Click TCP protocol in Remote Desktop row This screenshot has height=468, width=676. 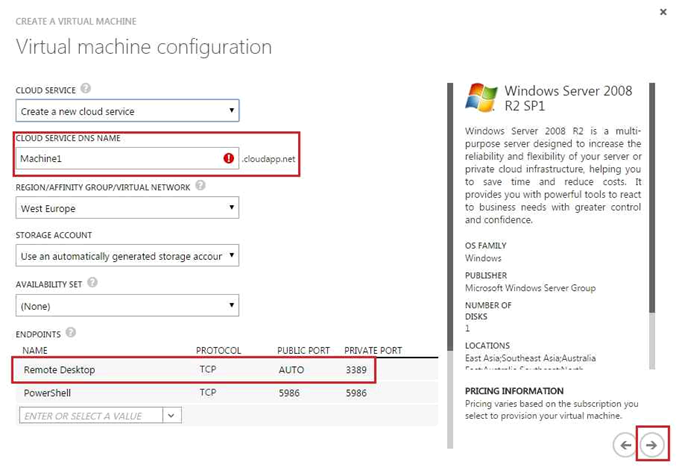pyautogui.click(x=208, y=369)
